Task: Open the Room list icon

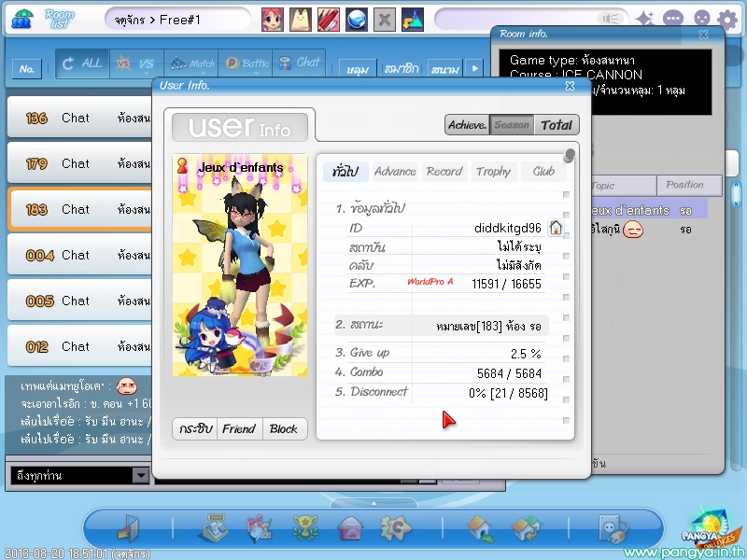Action: 21,19
